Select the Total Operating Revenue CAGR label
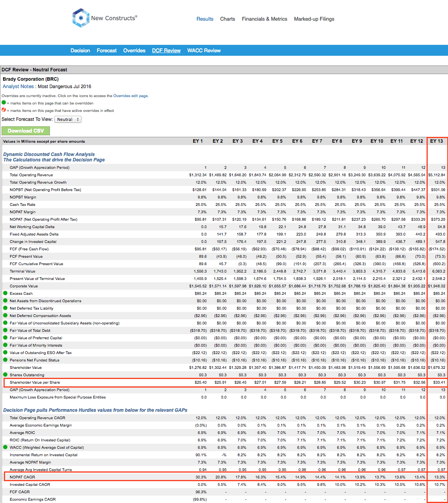 (x=37, y=418)
